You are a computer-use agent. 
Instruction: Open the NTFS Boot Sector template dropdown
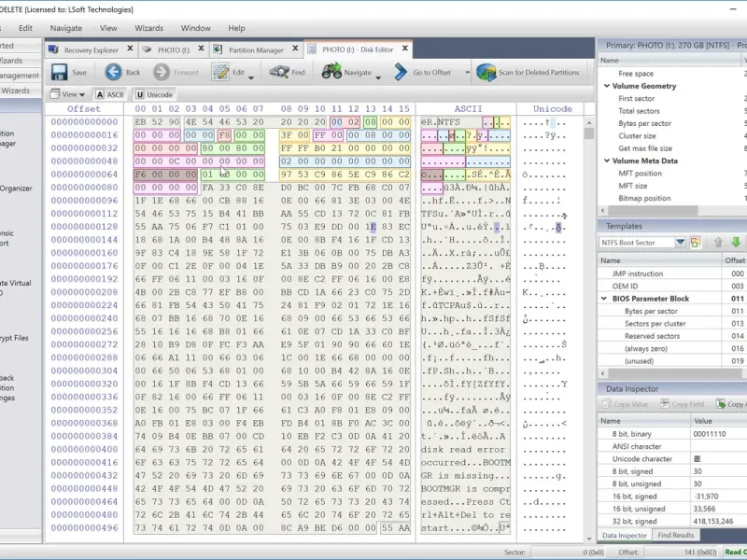click(x=680, y=243)
